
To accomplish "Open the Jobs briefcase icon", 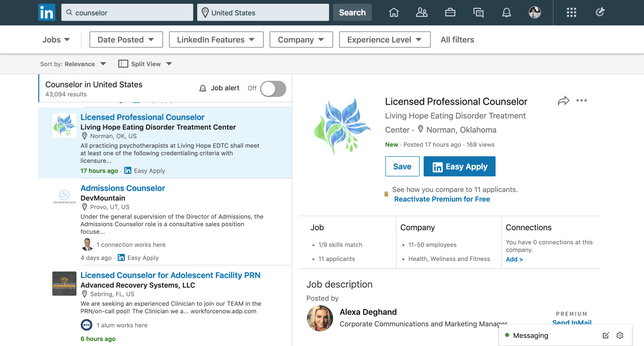I will [450, 12].
